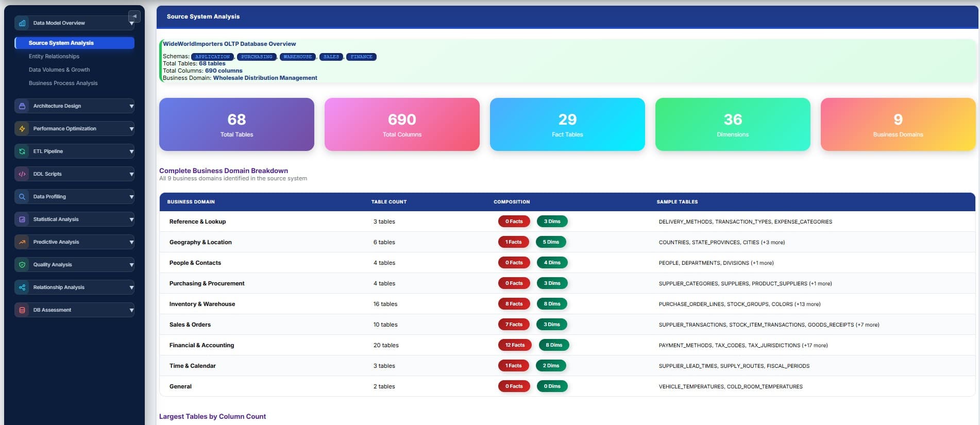Click the 0 Dims badge in General row
980x425 pixels.
552,386
